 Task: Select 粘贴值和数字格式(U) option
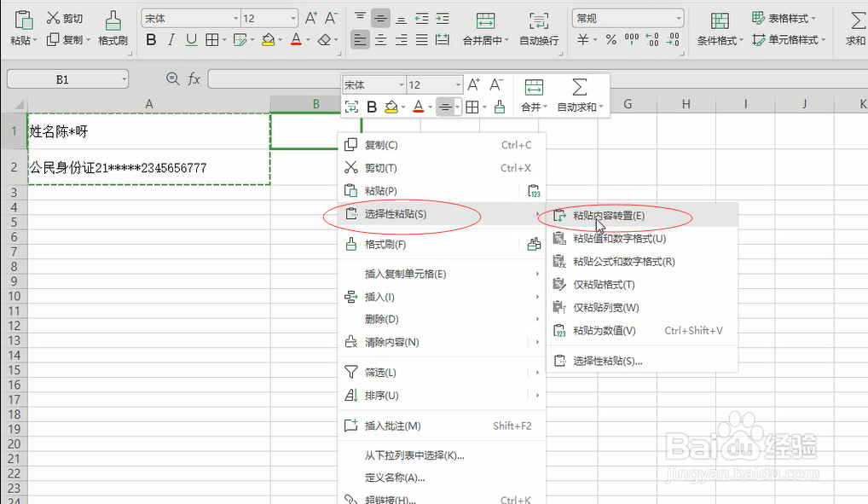click(x=642, y=239)
